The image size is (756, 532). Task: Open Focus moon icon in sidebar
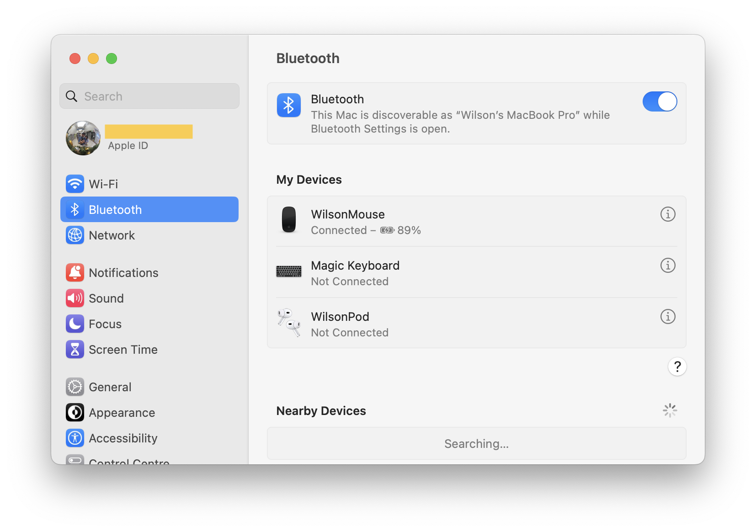click(75, 324)
